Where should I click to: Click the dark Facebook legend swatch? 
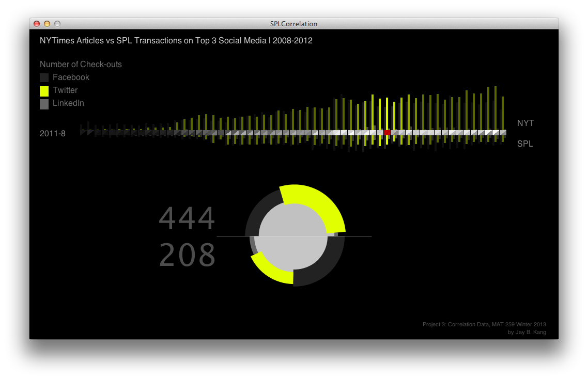(44, 78)
